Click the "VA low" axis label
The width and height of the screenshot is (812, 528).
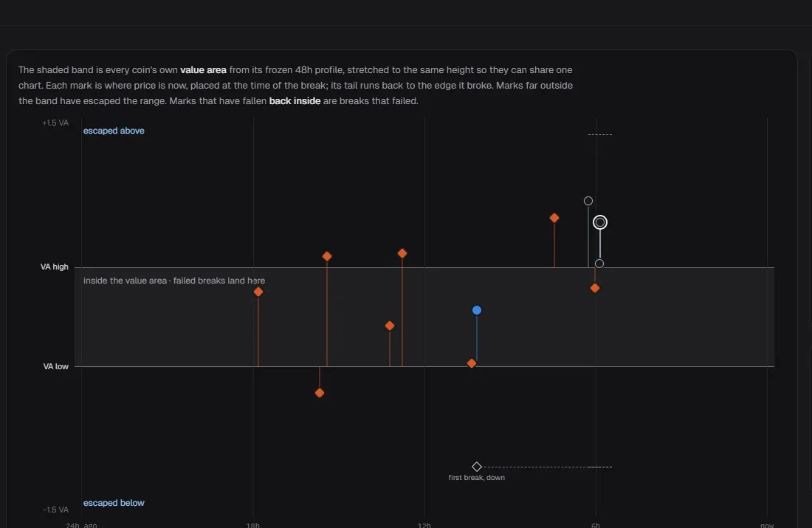point(56,366)
